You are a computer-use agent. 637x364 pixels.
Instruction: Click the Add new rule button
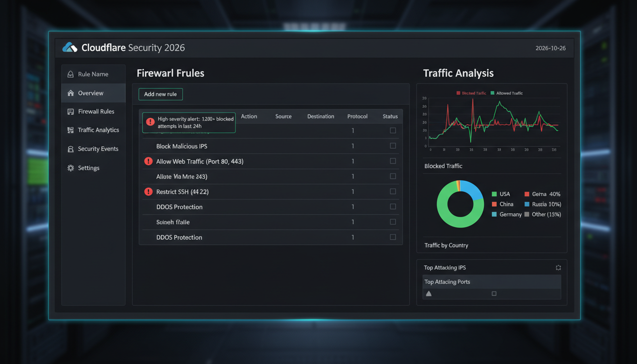click(x=160, y=94)
